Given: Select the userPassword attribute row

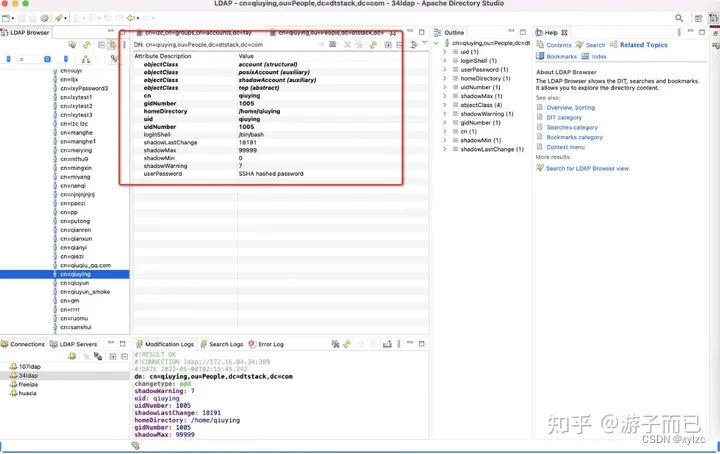Looking at the screenshot, I should tap(280, 174).
